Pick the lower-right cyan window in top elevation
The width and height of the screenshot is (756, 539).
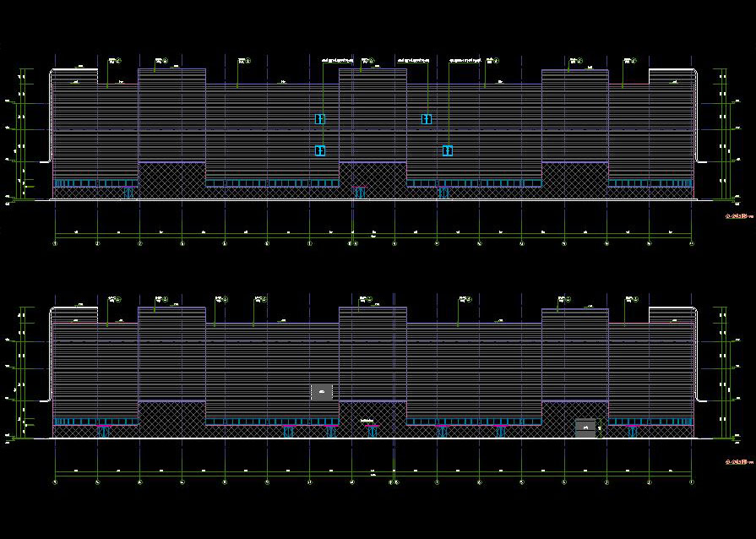[447, 150]
